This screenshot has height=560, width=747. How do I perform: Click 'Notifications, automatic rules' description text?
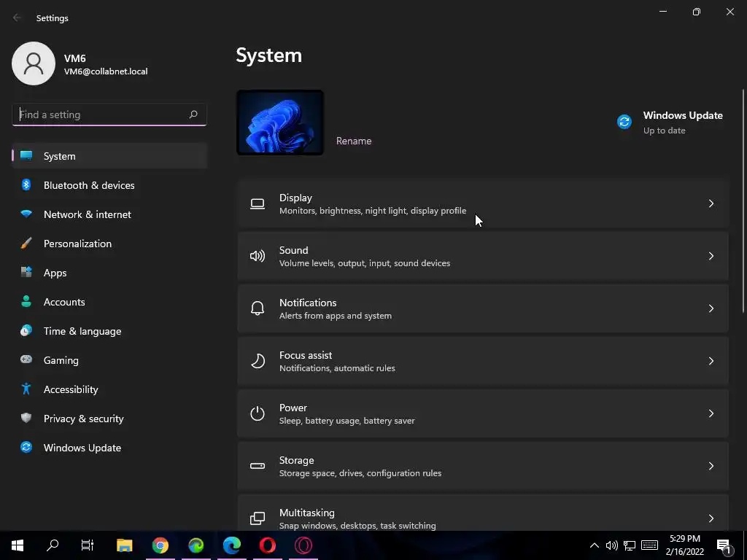tap(337, 367)
